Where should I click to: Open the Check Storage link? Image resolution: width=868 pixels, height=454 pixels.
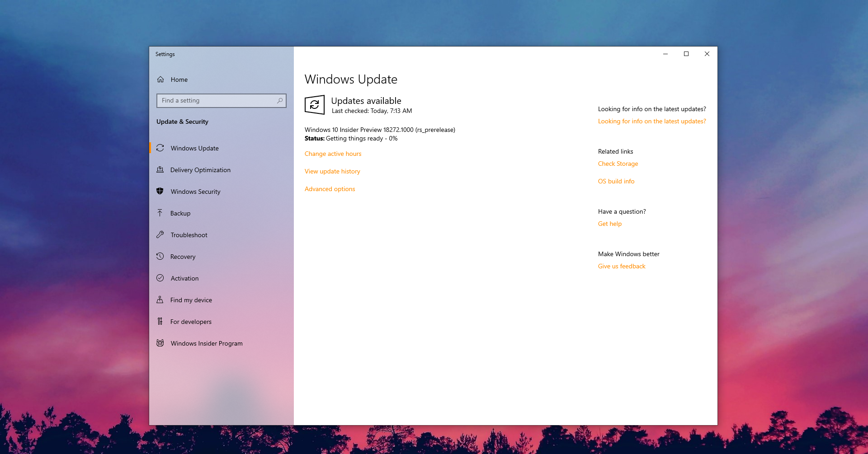(618, 164)
